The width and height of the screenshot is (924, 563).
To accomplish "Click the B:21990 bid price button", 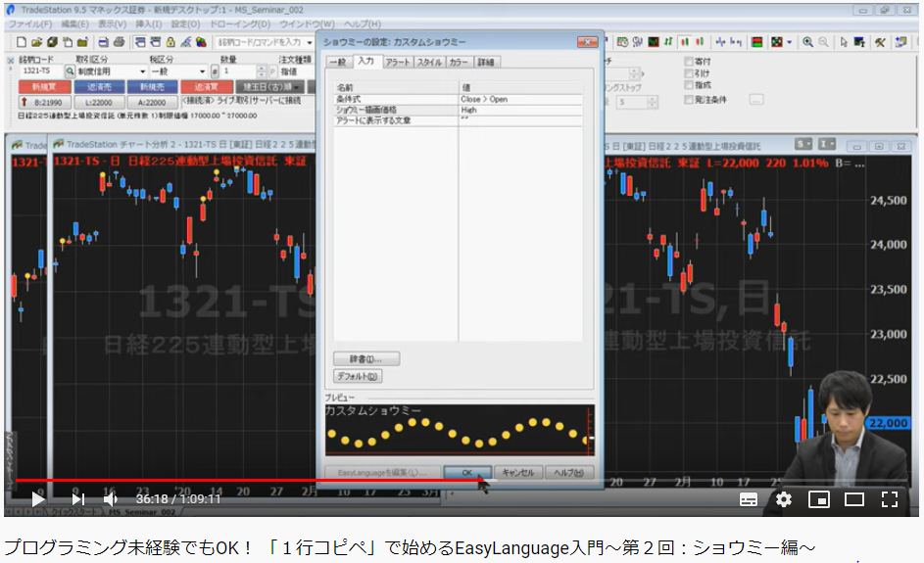I will pos(45,102).
